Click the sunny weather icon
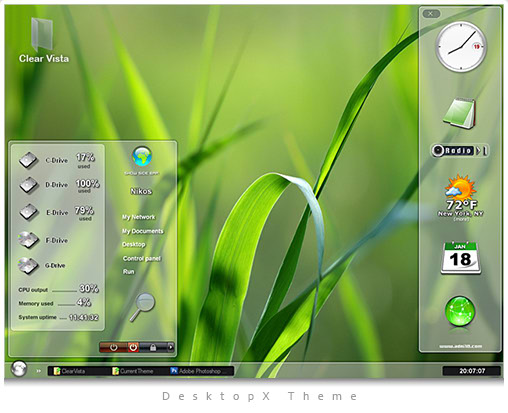Screen dimensions: 508x413 tap(460, 187)
